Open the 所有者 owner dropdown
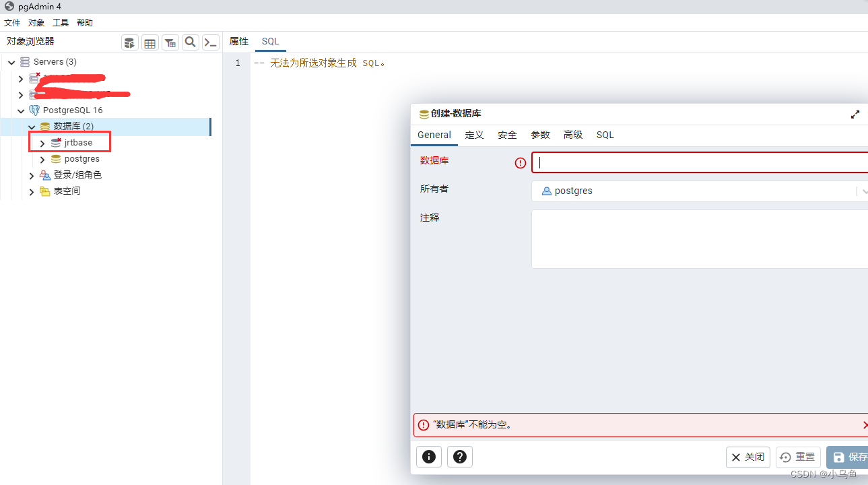The image size is (868, 485). pos(699,191)
